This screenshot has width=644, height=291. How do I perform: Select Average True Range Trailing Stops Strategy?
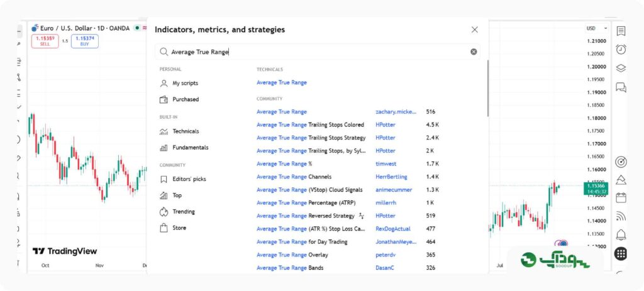311,138
